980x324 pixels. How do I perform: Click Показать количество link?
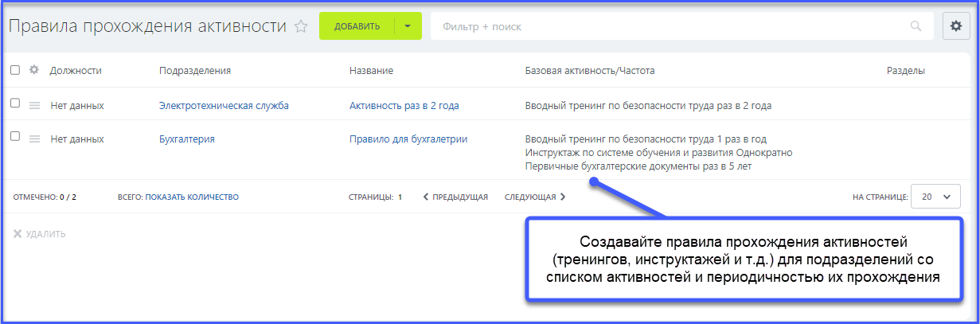point(192,197)
